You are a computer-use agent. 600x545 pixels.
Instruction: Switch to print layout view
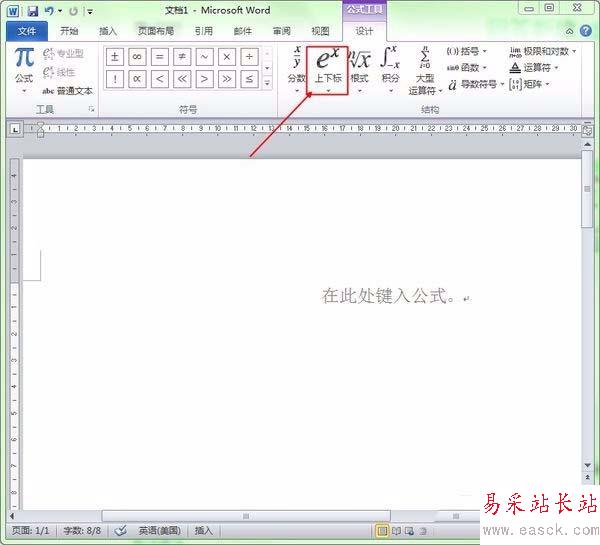tap(382, 530)
